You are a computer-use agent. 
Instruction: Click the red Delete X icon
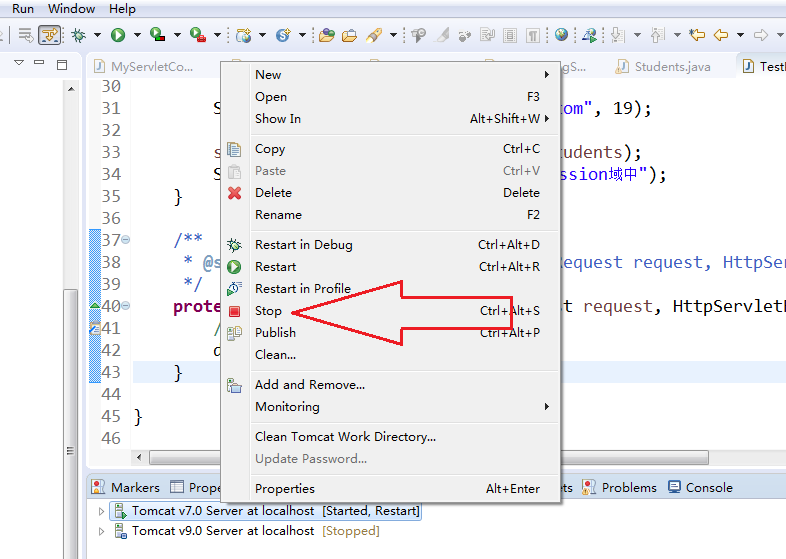coord(234,193)
